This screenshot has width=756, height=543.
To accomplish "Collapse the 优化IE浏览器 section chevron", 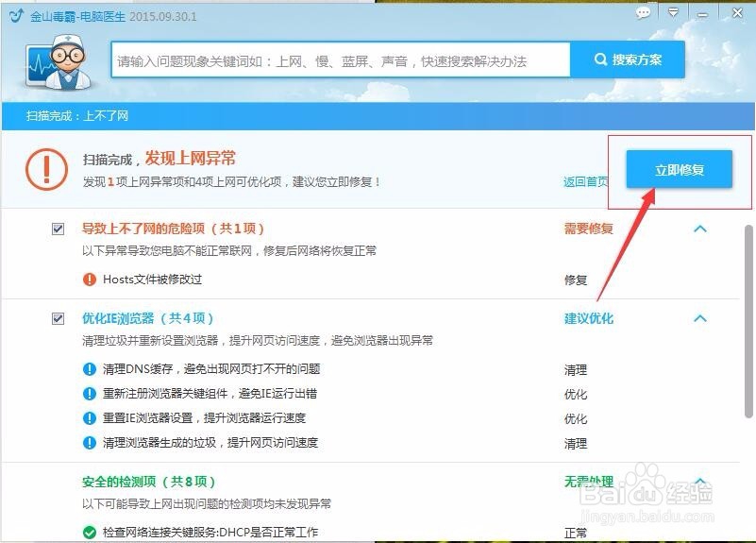I will coord(700,318).
